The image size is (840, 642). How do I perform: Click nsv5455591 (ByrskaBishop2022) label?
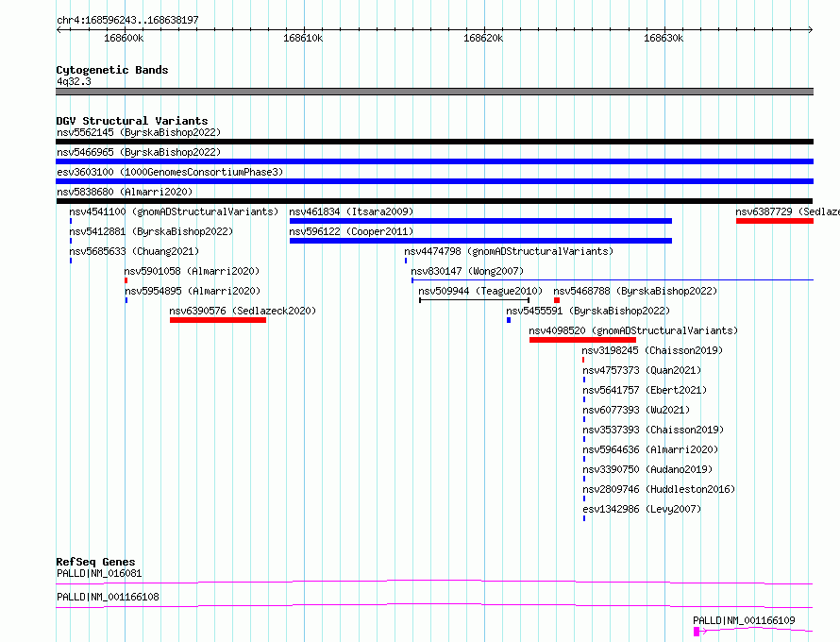[x=588, y=311]
